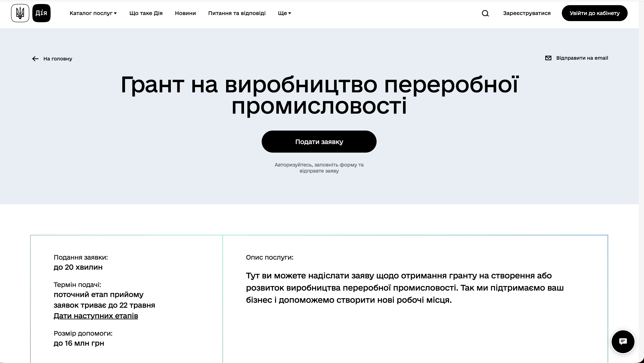The height and width of the screenshot is (363, 644).
Task: Click the Дія logo
Action: (41, 13)
